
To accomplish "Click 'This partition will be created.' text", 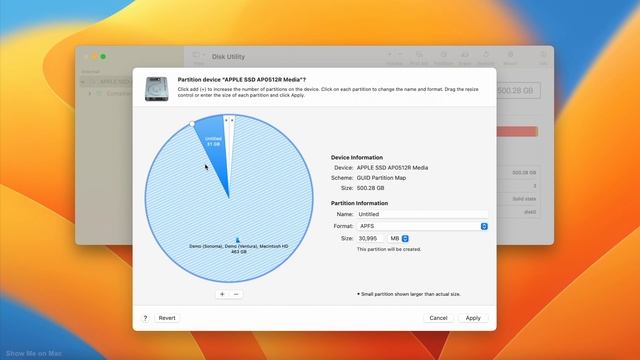I will (x=389, y=249).
